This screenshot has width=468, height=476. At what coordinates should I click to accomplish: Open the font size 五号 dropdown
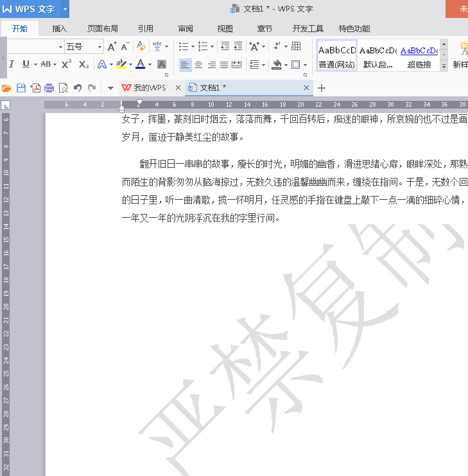(100, 47)
